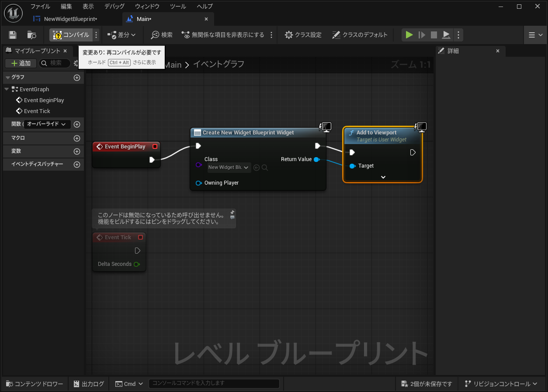Image resolution: width=548 pixels, height=392 pixels.
Task: Click イベントグラフ breadcrumb
Action: point(219,65)
